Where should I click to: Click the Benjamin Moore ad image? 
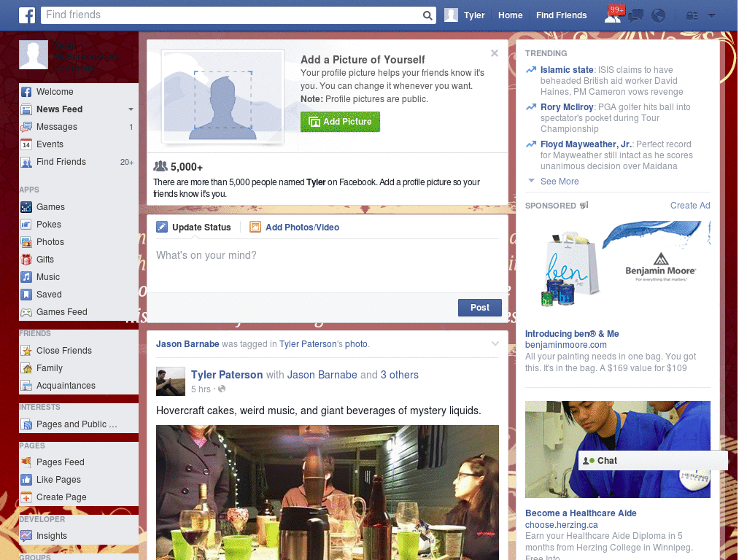point(617,268)
